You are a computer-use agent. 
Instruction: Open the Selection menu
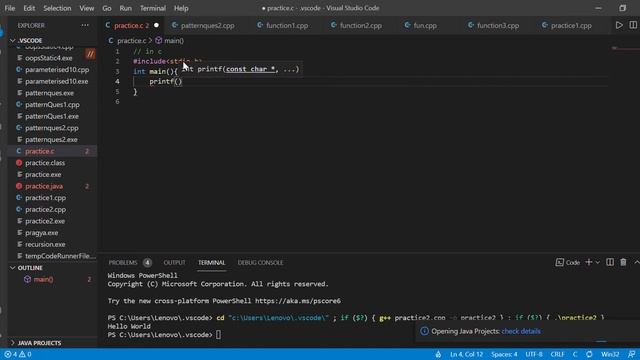(x=57, y=8)
